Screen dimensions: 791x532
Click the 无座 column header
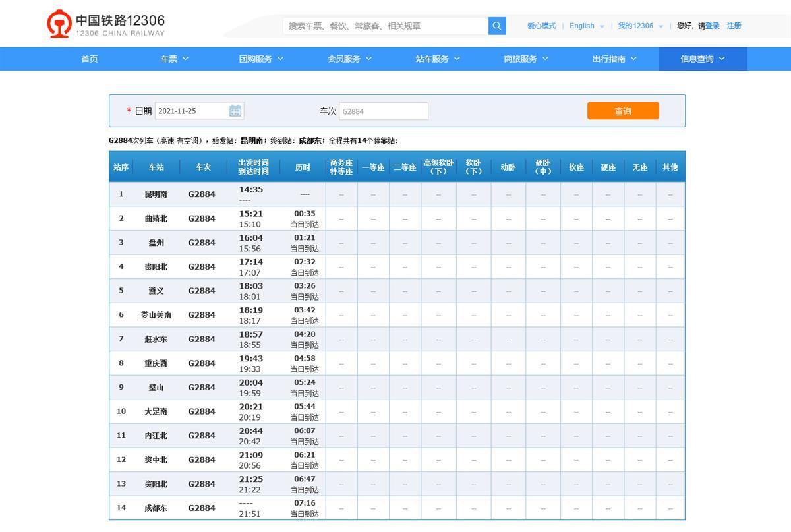[640, 167]
